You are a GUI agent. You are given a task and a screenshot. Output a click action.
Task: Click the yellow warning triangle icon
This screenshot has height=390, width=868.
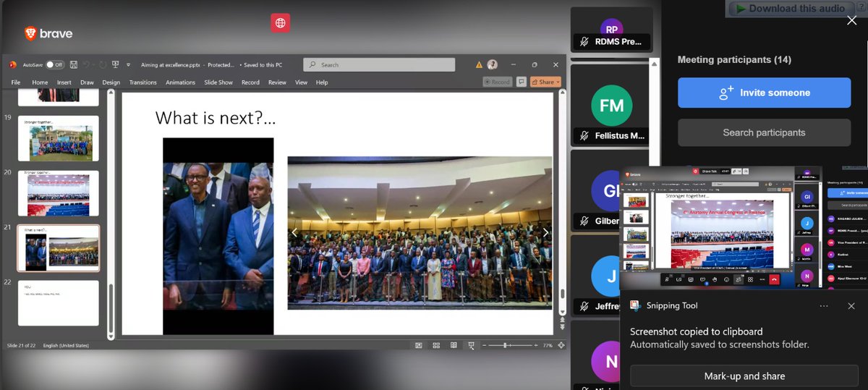point(479,64)
